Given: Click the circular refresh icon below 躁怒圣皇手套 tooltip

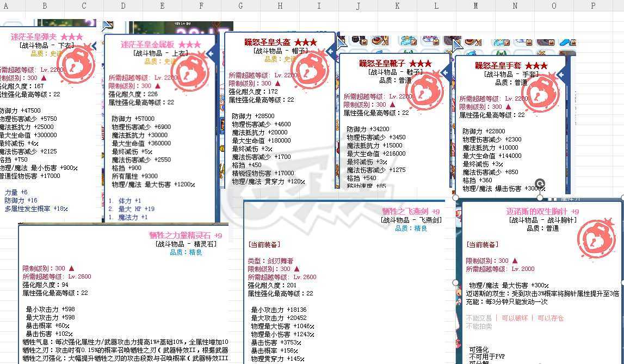Looking at the screenshot, I should 540,183.
